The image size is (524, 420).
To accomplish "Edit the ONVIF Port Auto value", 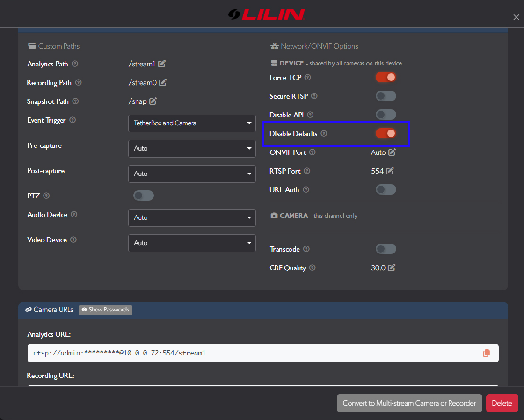I will 392,152.
